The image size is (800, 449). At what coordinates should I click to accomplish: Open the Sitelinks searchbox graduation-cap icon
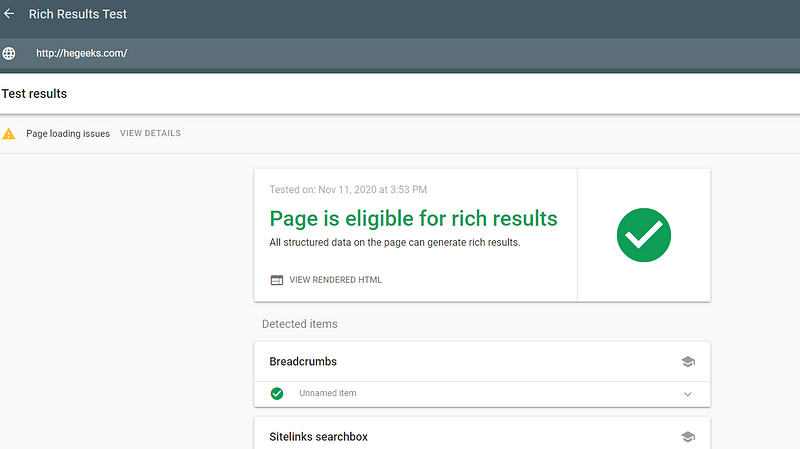(x=688, y=437)
